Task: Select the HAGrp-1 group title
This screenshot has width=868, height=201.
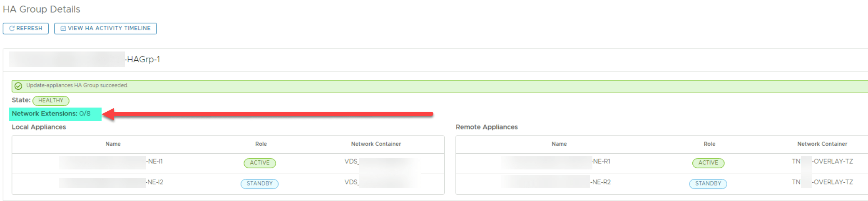Action: (143, 59)
